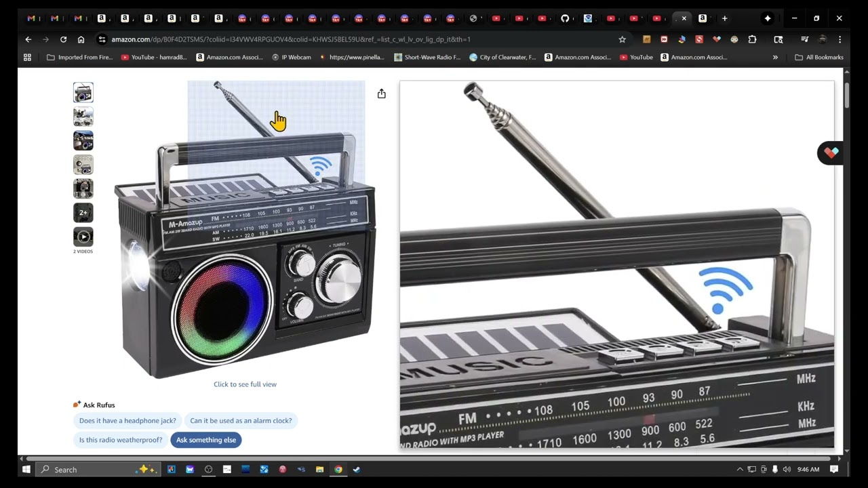This screenshot has height=488, width=868.
Task: Bookmark this page with the star icon
Action: pos(623,39)
